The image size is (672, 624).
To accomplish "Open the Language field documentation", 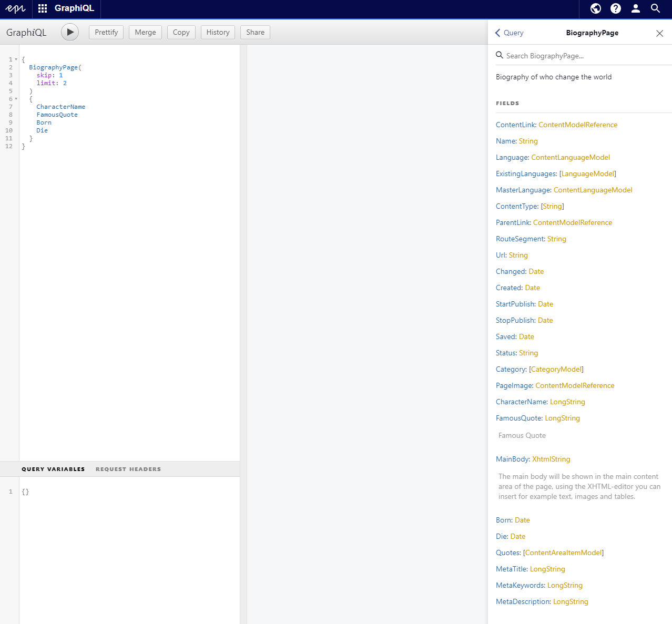I will pos(512,157).
